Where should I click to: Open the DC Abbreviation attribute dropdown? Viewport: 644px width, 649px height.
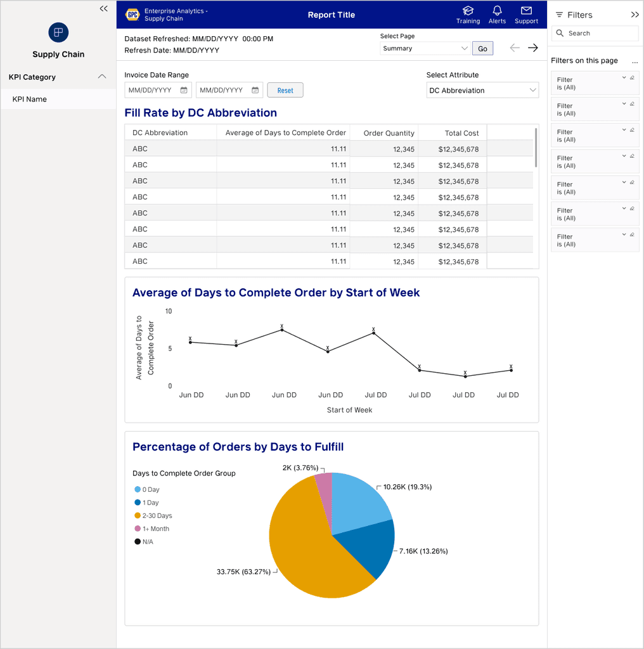pos(482,90)
